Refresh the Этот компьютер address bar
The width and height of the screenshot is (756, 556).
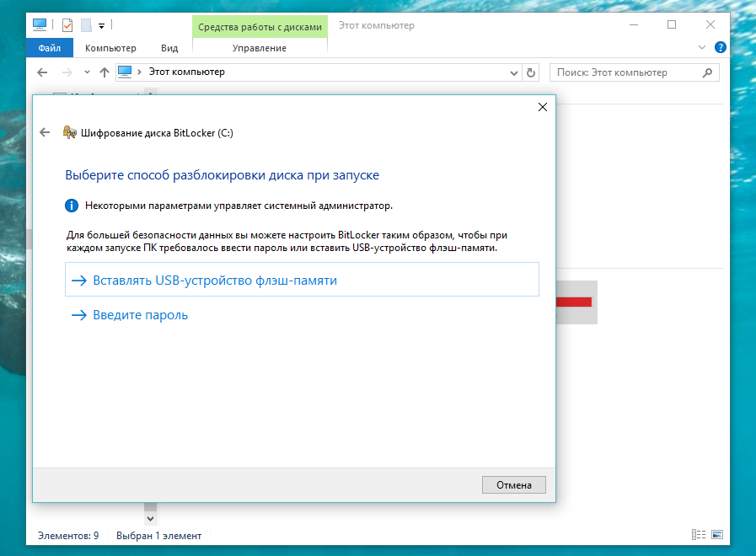[x=531, y=72]
